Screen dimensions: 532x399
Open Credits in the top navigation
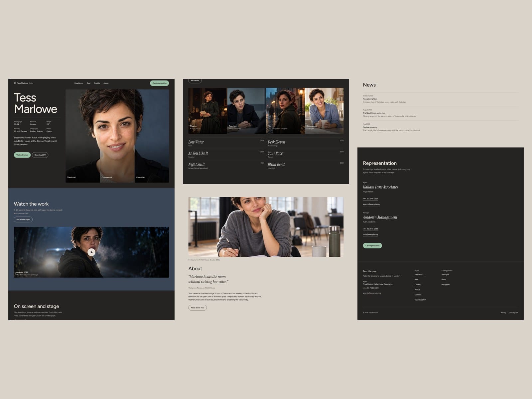point(97,83)
